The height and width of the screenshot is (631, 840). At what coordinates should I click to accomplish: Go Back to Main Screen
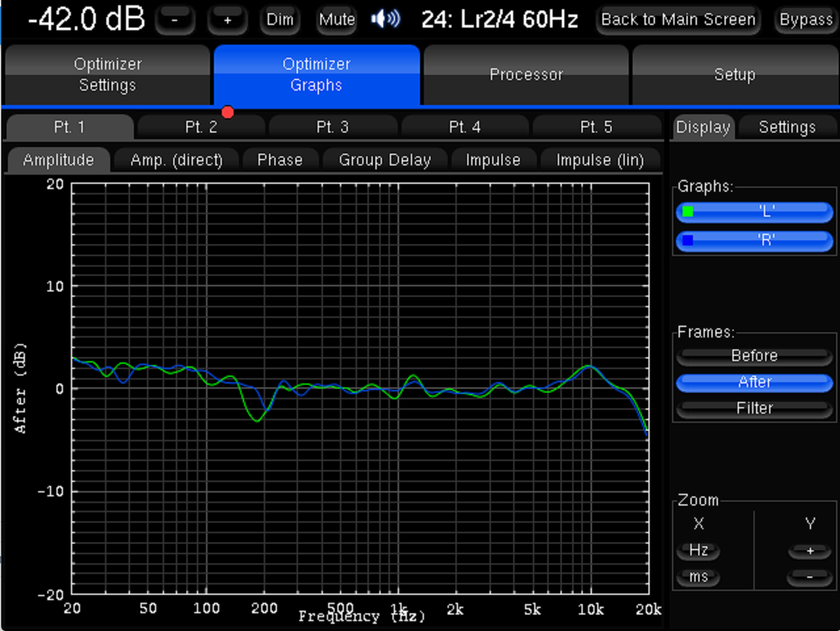679,20
